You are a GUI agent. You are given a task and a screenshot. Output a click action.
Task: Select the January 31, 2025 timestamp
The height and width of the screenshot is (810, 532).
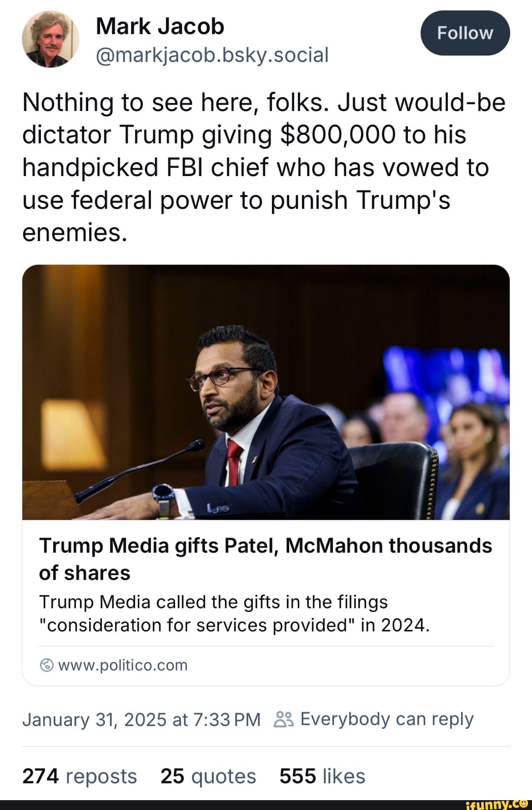click(143, 719)
